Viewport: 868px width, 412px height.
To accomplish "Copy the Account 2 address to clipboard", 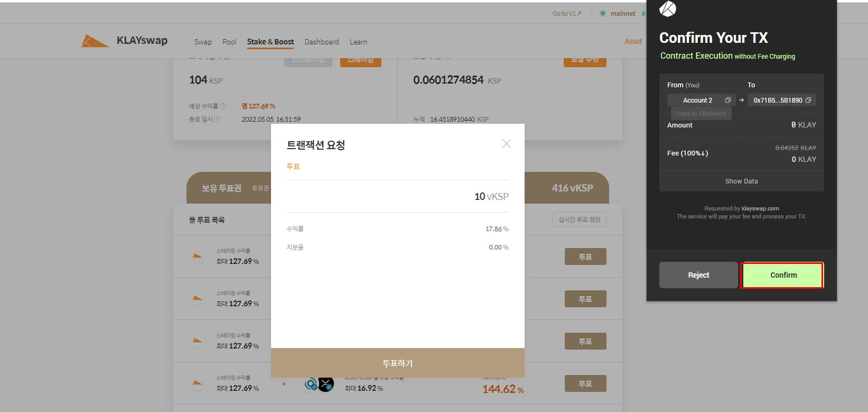I will click(x=727, y=100).
